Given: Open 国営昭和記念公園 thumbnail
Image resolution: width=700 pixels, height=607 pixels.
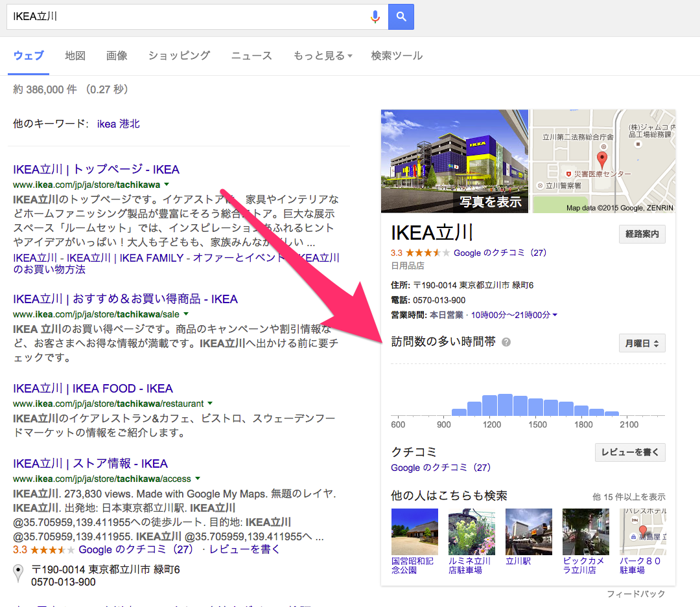Looking at the screenshot, I should click(x=415, y=532).
